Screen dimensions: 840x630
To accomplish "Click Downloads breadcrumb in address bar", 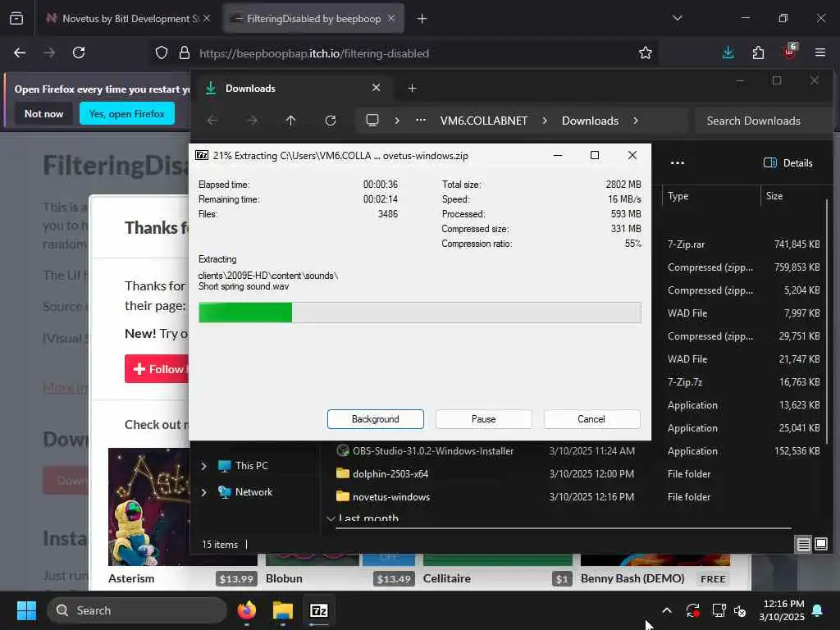I will pos(590,121).
